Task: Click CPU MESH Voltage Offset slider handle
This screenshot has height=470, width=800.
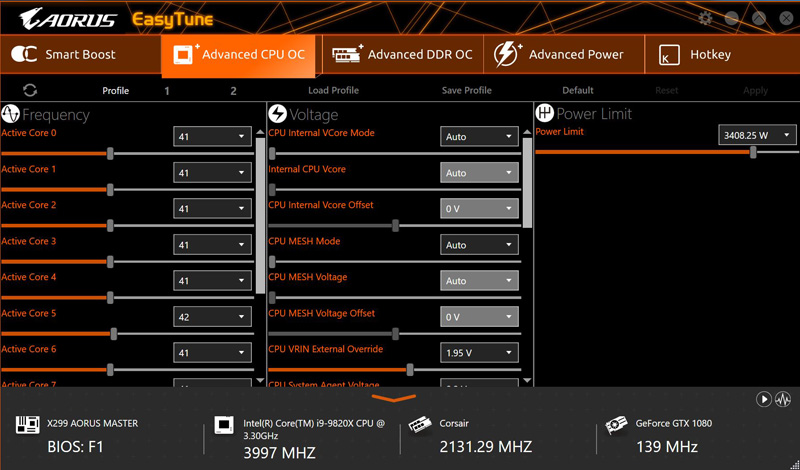Action: (395, 334)
